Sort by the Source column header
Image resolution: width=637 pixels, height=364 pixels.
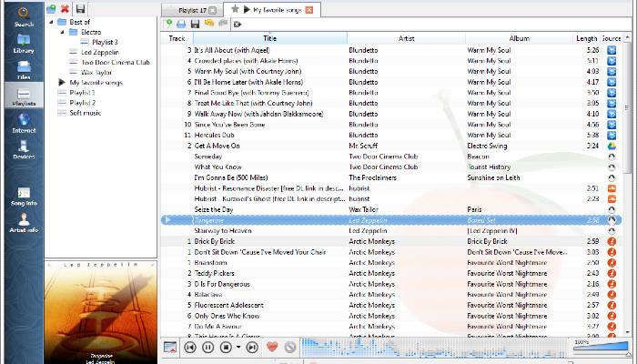click(x=611, y=38)
